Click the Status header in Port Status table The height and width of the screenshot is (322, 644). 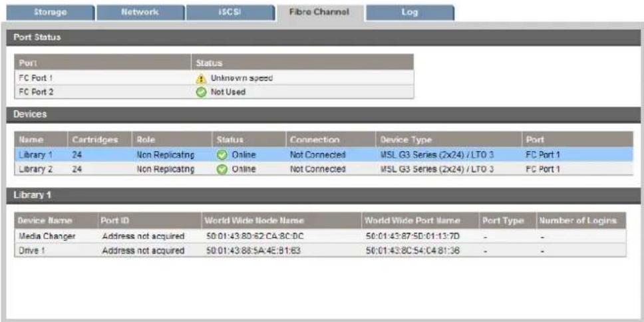[x=302, y=63]
